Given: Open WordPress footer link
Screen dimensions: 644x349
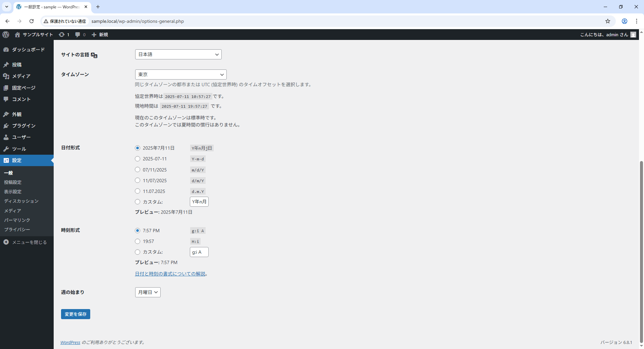Looking at the screenshot, I should pyautogui.click(x=70, y=342).
